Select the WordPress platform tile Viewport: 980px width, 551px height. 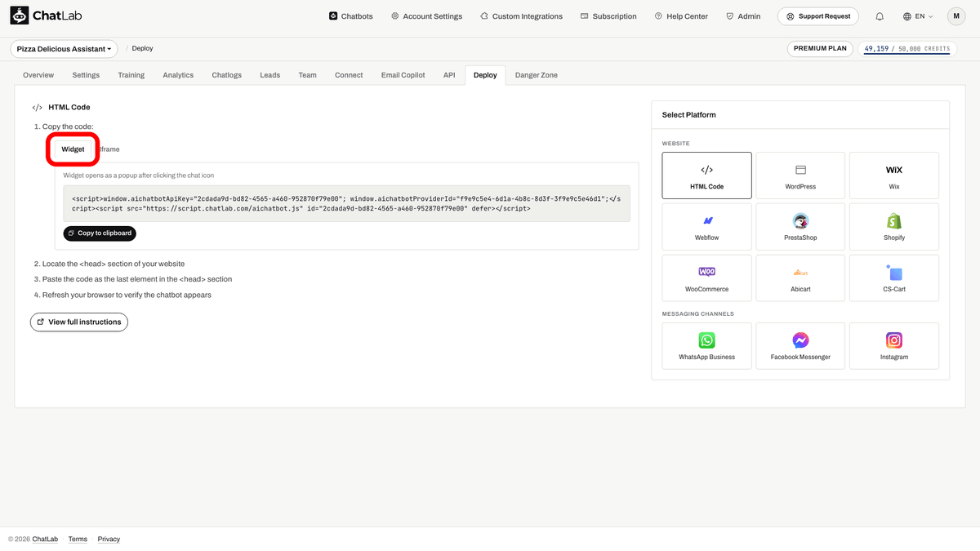(800, 176)
